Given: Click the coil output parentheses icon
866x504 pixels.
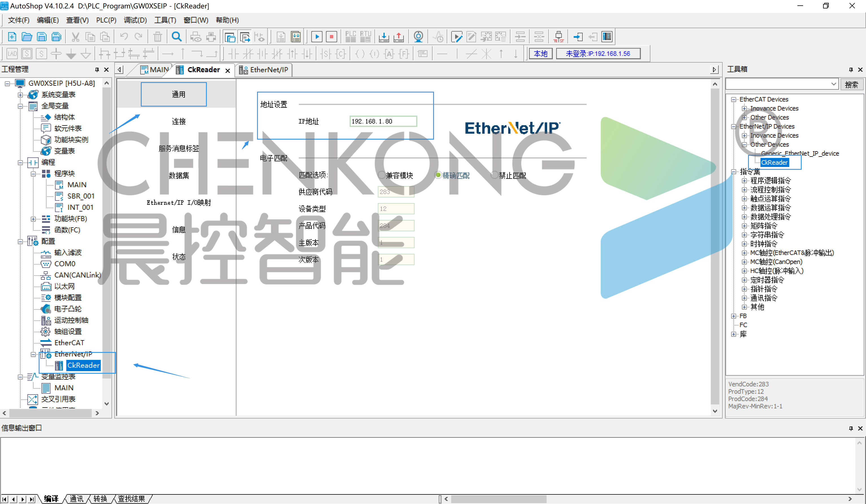Looking at the screenshot, I should coord(360,54).
